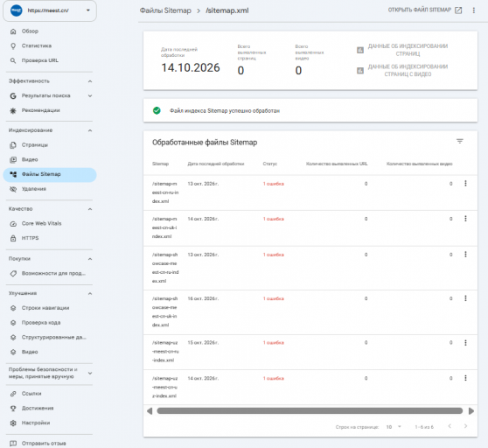488x448 pixels.
Task: Open Статистика lightbulb icon
Action: click(13, 45)
